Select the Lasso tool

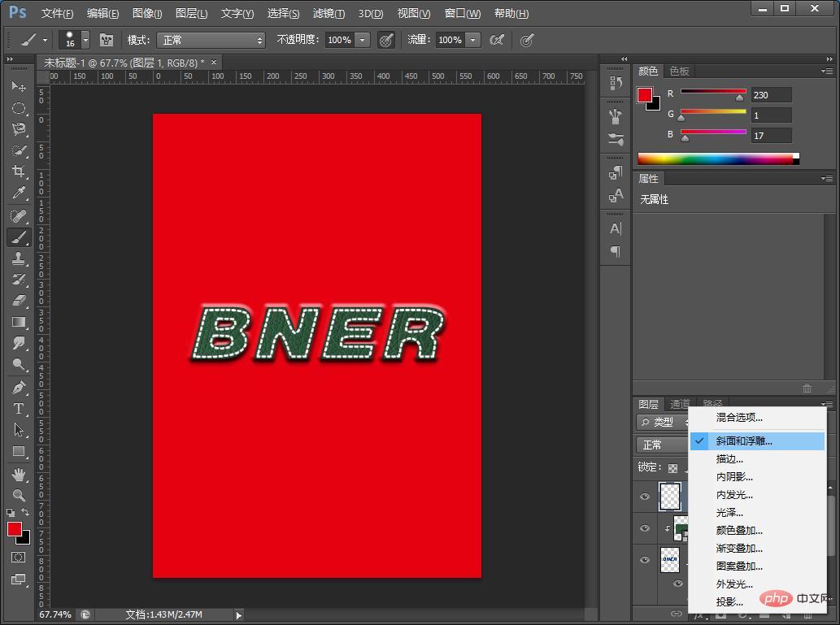[x=18, y=129]
